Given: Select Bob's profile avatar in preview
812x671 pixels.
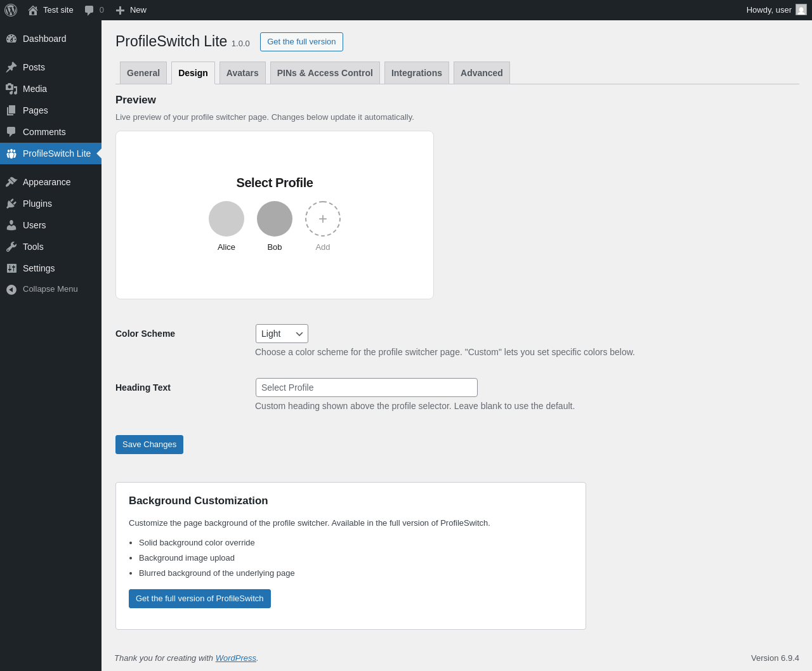Looking at the screenshot, I should [275, 219].
